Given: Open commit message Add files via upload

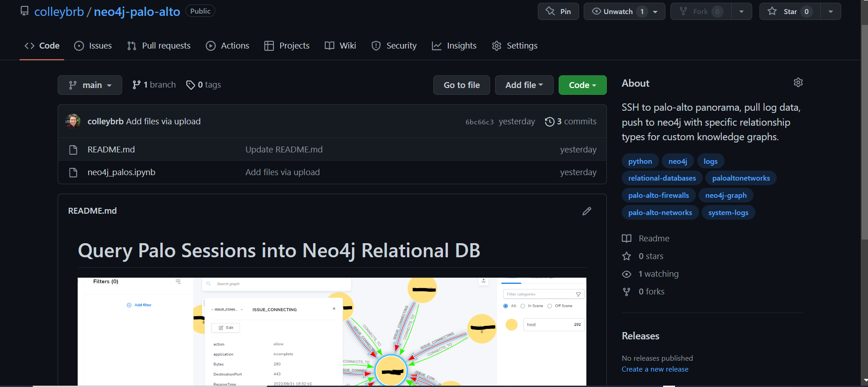Looking at the screenshot, I should [x=163, y=122].
